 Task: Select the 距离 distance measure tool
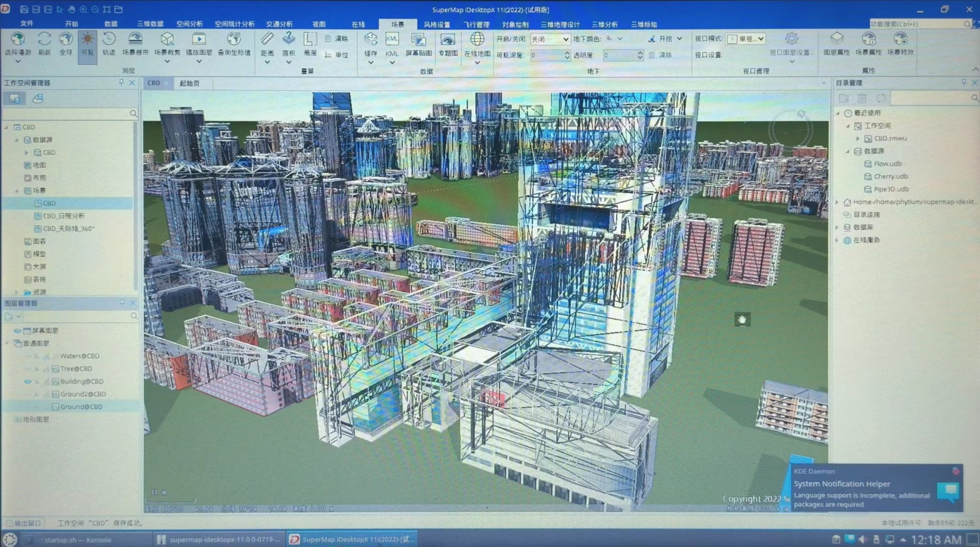click(x=267, y=43)
